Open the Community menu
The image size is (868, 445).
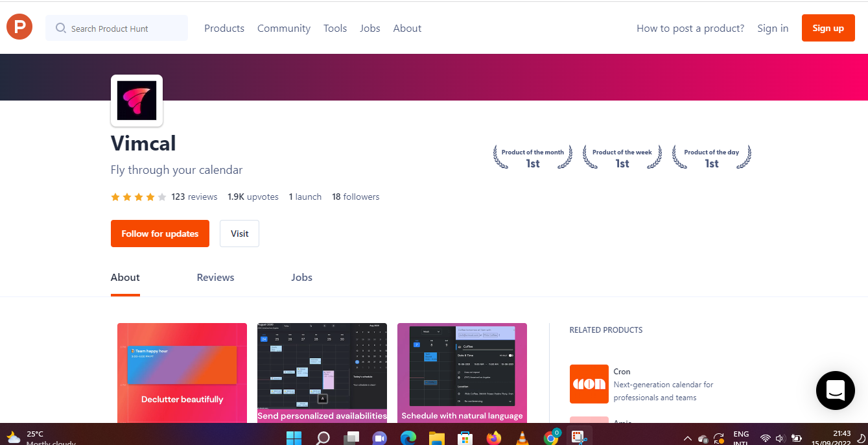(284, 29)
